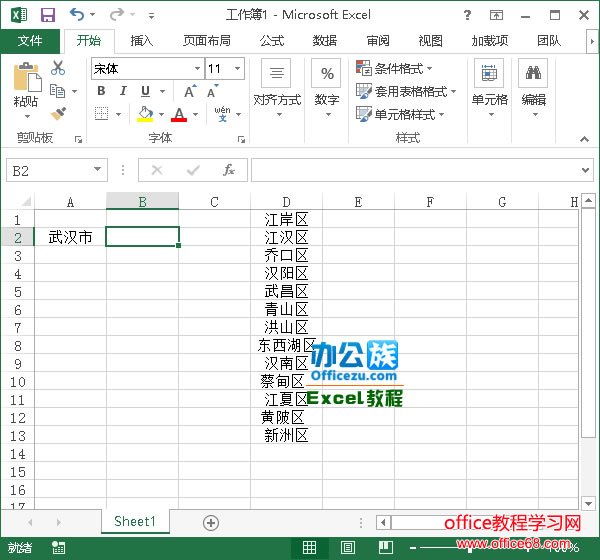Click the Cut scissors icon
600x560 pixels.
pyautogui.click(x=58, y=68)
